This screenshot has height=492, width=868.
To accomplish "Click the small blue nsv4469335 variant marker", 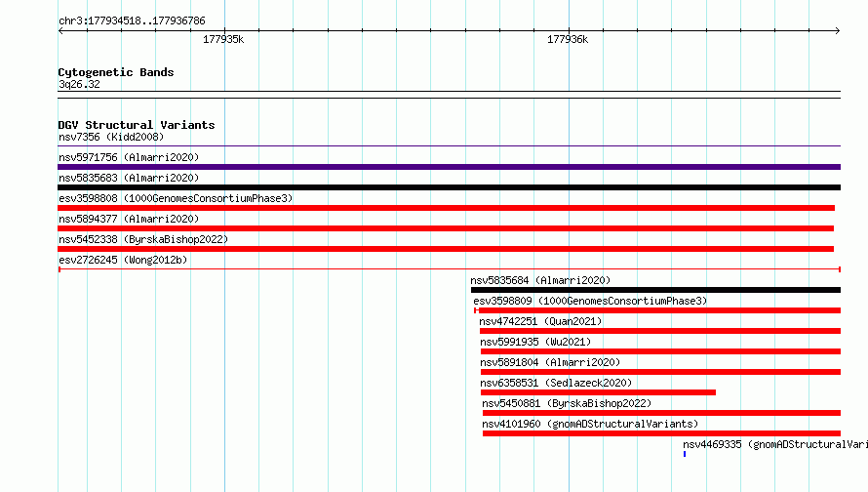I will [685, 454].
